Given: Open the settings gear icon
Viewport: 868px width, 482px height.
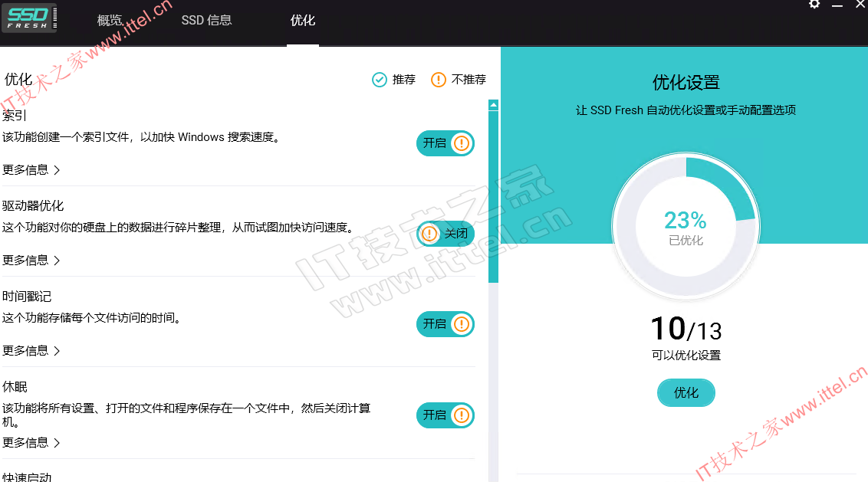Looking at the screenshot, I should (x=814, y=4).
